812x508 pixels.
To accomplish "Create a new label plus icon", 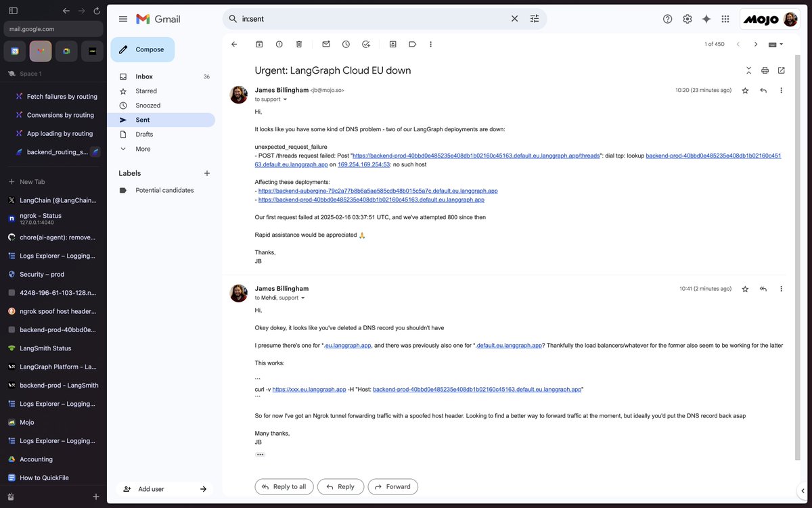I will pyautogui.click(x=207, y=173).
